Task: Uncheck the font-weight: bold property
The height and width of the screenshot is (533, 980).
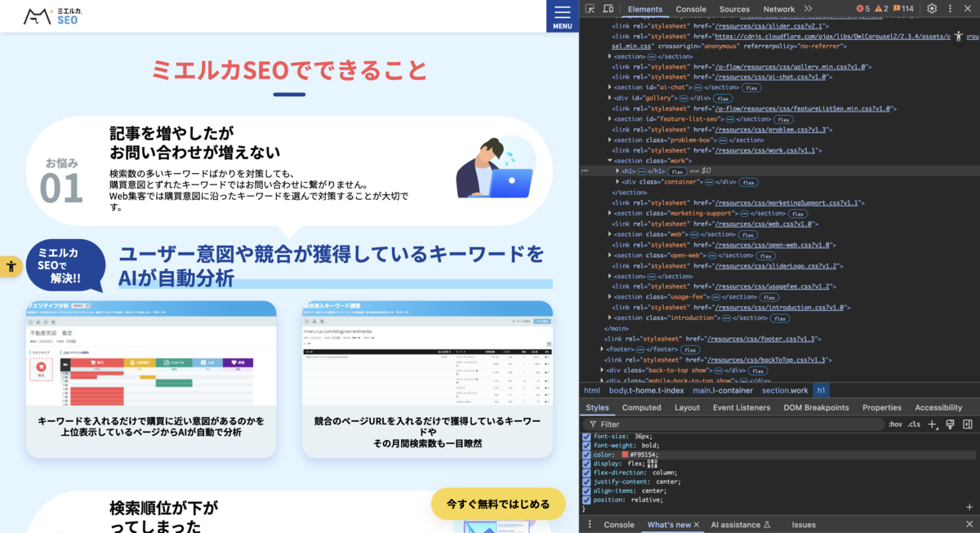Action: (586, 446)
